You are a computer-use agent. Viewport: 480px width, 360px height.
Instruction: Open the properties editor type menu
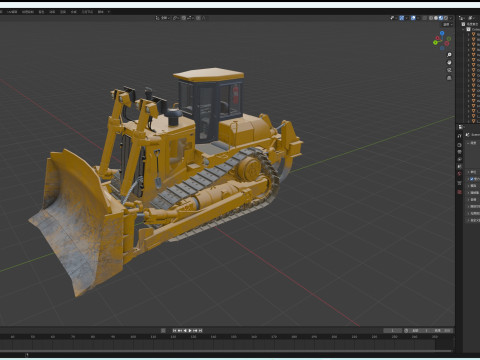click(460, 127)
